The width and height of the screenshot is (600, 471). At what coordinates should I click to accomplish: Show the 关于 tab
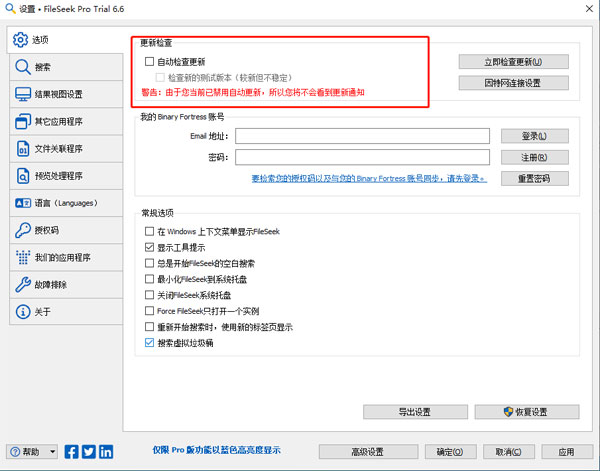click(66, 311)
